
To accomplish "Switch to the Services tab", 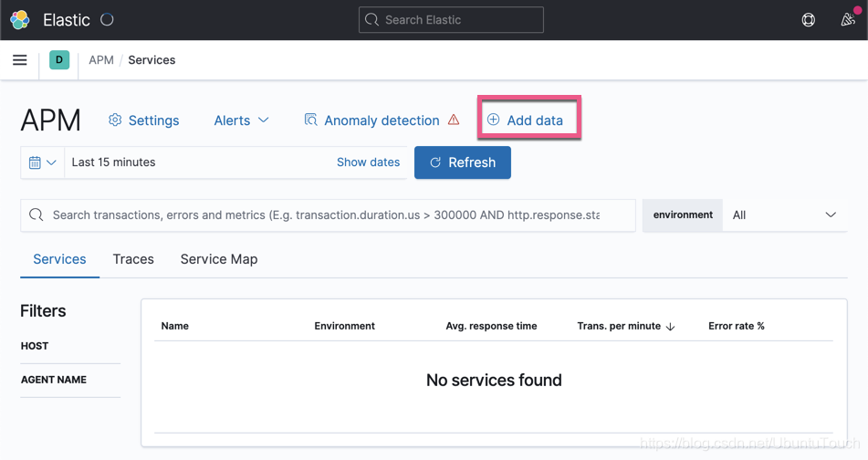I will (60, 259).
